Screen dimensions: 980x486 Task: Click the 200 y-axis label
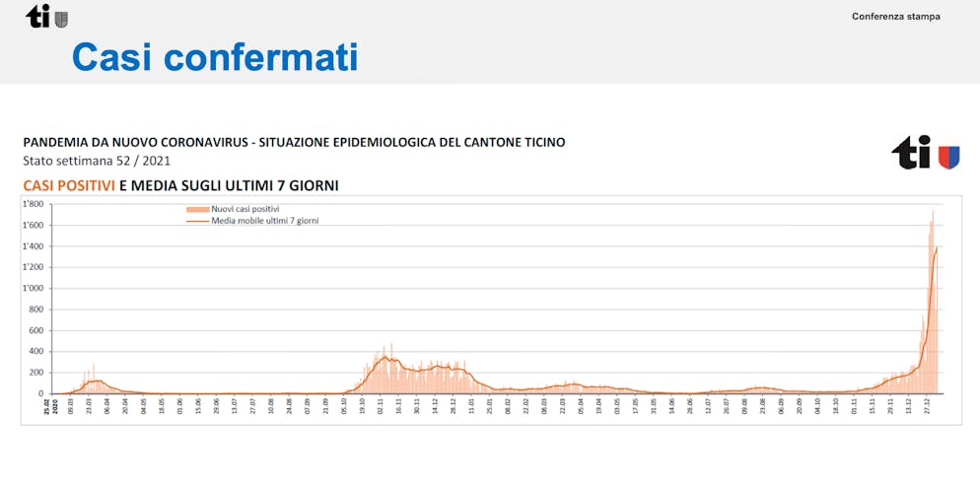coord(36,373)
